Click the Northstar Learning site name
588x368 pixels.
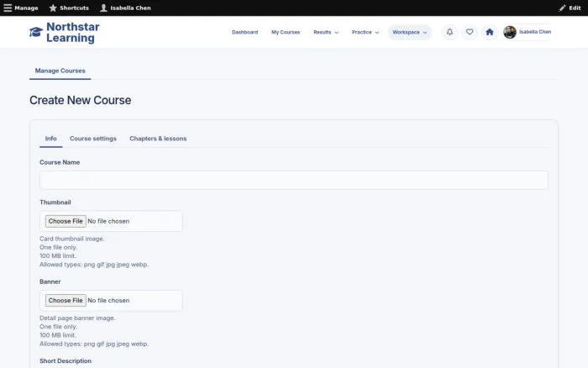tap(73, 32)
